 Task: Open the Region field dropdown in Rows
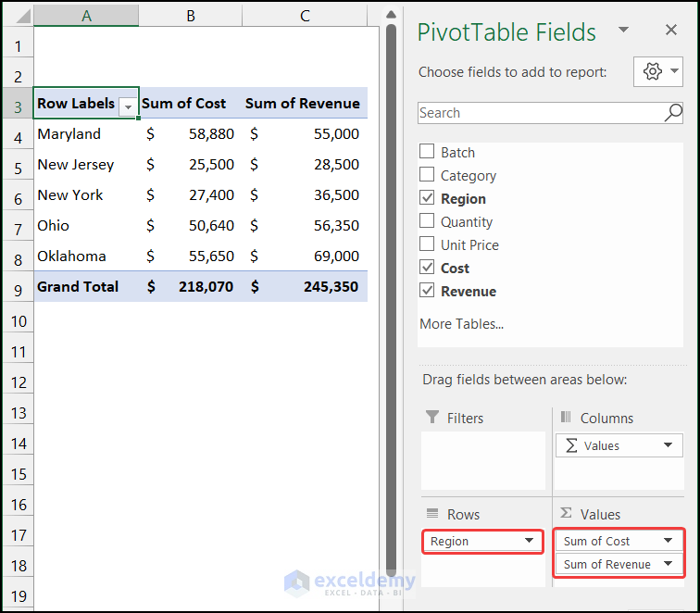529,541
